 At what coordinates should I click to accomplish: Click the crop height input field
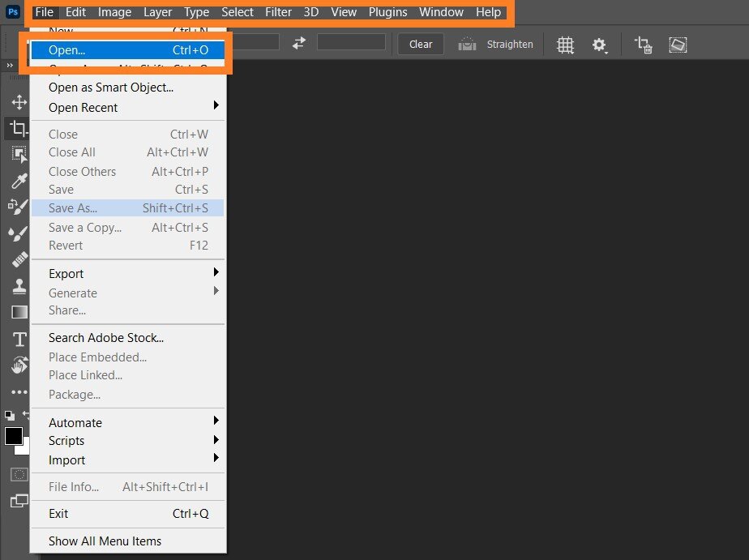point(351,42)
